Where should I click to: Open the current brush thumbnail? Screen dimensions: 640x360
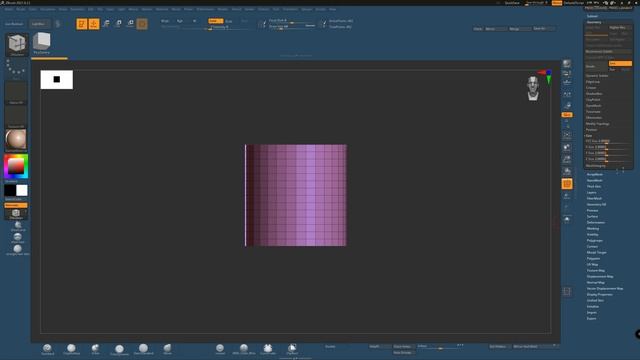[17, 44]
